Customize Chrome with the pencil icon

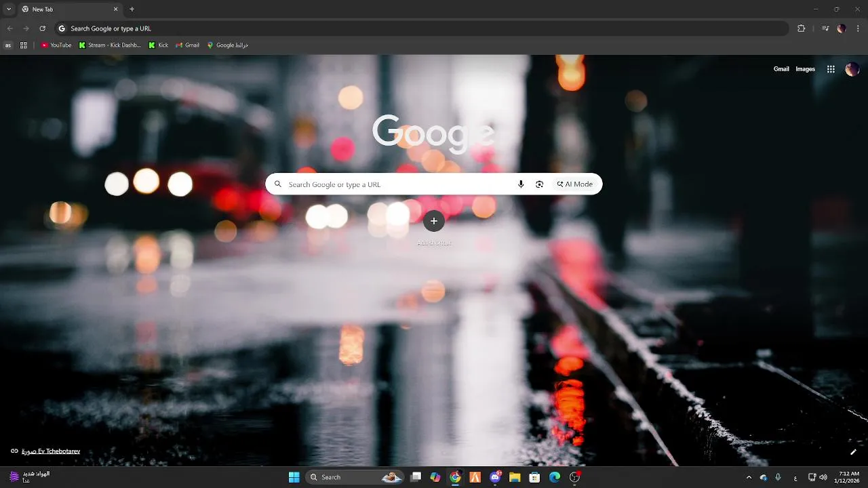click(x=853, y=452)
